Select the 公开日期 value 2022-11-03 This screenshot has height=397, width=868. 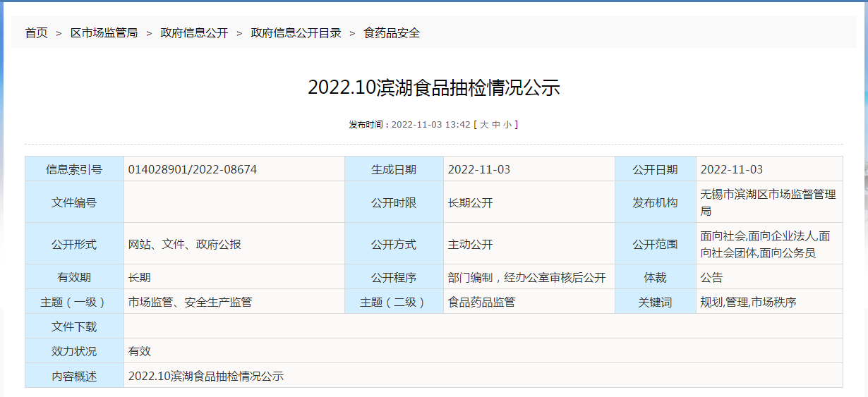(732, 169)
